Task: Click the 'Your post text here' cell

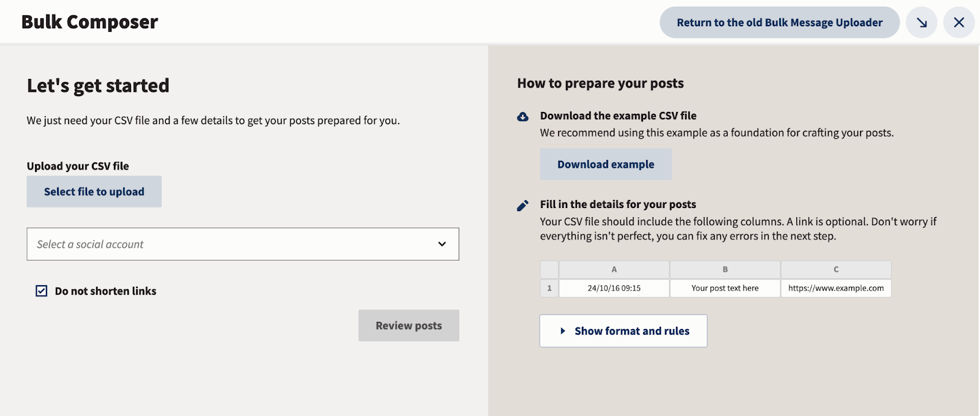Action: coord(725,288)
